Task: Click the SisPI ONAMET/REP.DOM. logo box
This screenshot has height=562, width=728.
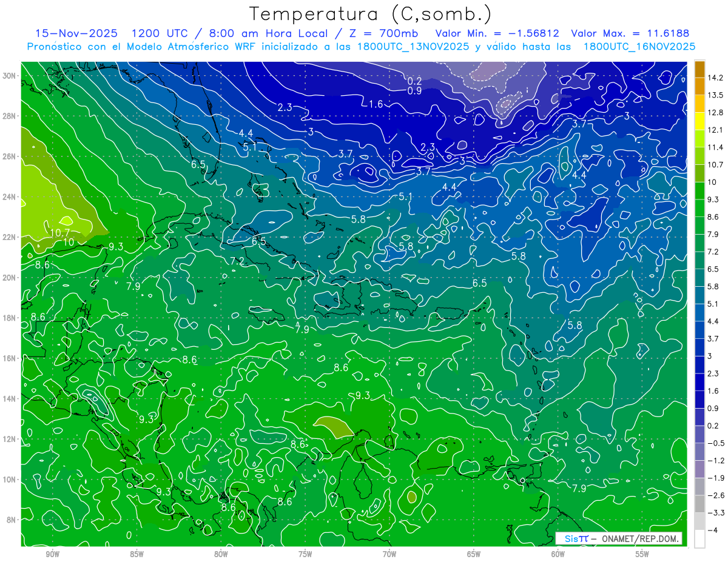Action: [619, 538]
